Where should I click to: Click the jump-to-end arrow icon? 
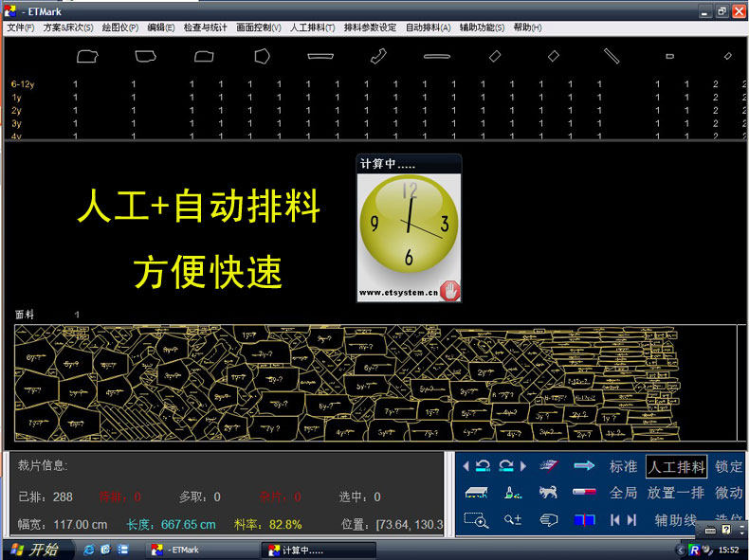(631, 519)
